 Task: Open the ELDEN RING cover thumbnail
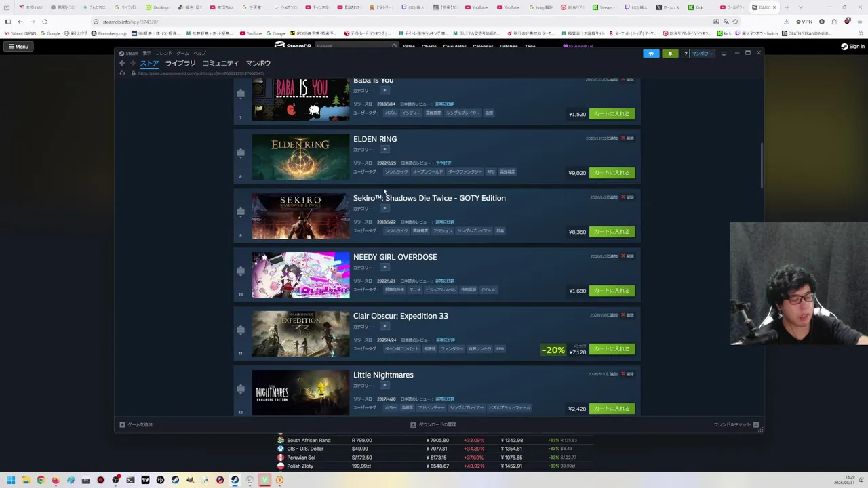click(300, 157)
